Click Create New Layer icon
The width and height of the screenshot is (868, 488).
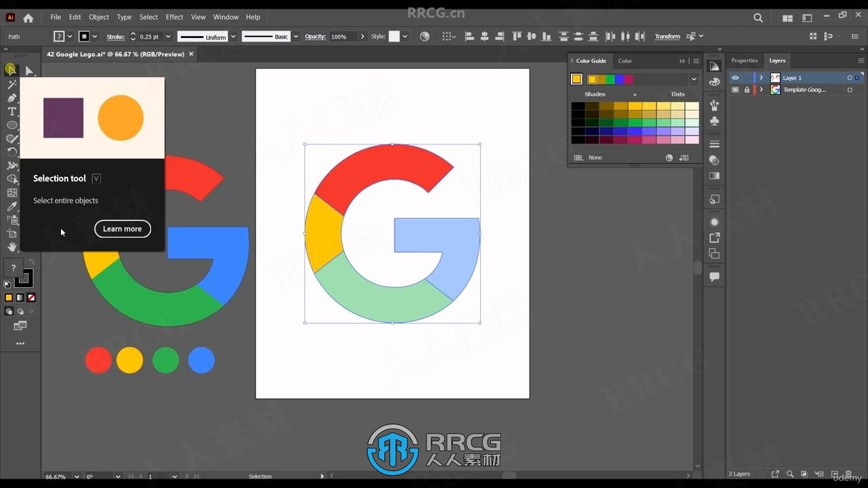(x=835, y=474)
